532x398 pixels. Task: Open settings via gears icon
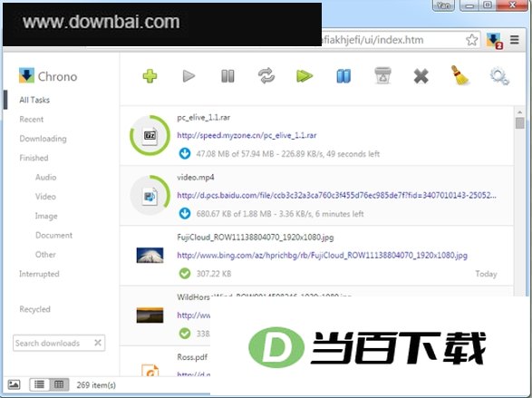click(499, 76)
